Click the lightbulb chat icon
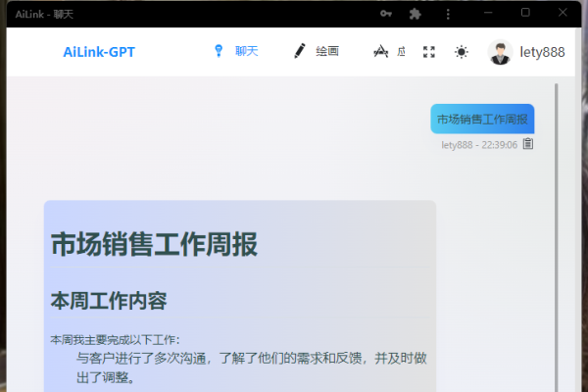The width and height of the screenshot is (588, 392). click(219, 51)
